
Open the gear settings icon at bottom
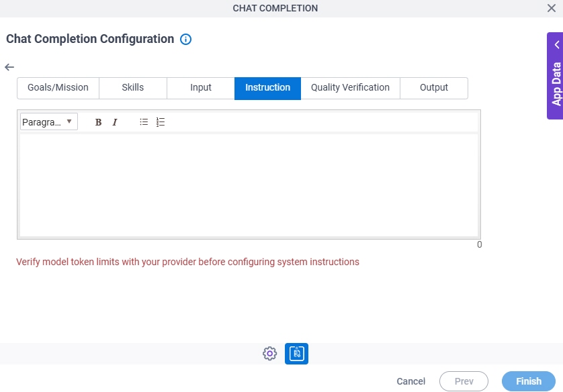click(x=269, y=354)
